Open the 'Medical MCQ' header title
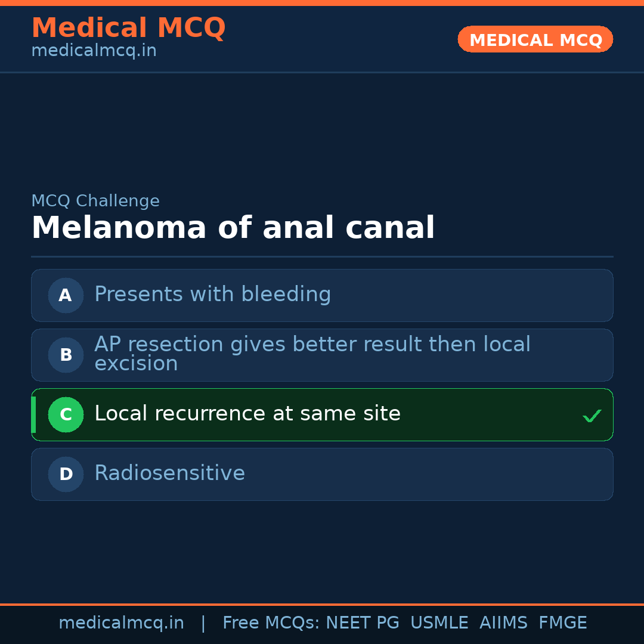 [x=128, y=28]
